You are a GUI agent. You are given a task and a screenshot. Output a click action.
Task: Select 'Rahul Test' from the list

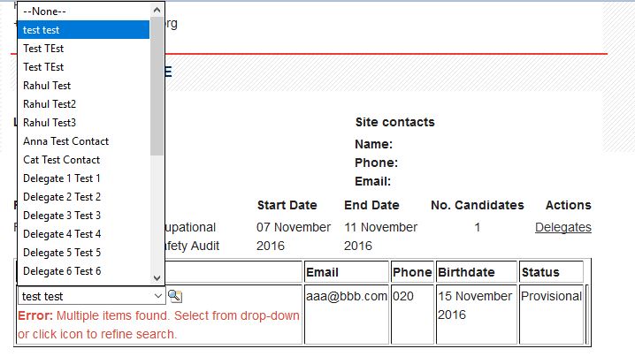coord(47,86)
